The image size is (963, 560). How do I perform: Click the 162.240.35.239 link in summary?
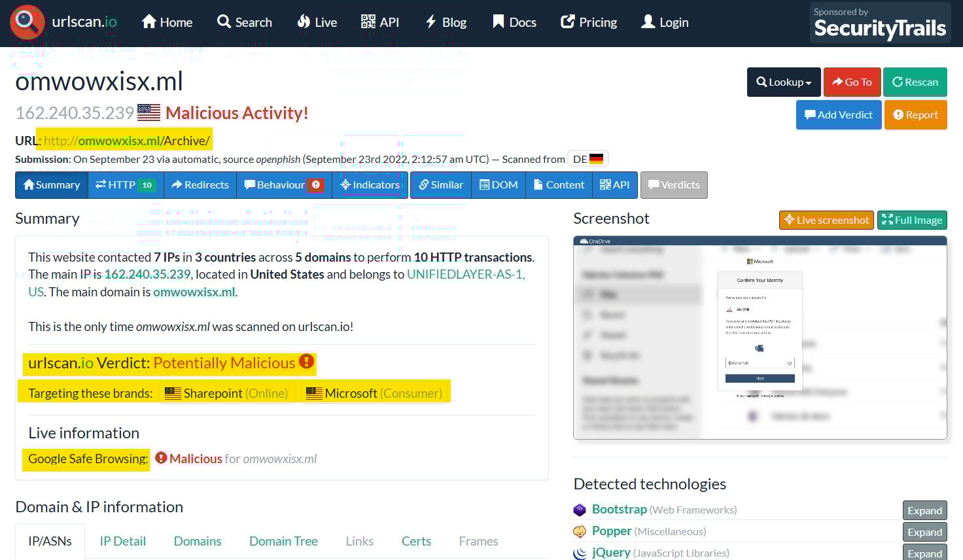point(148,274)
